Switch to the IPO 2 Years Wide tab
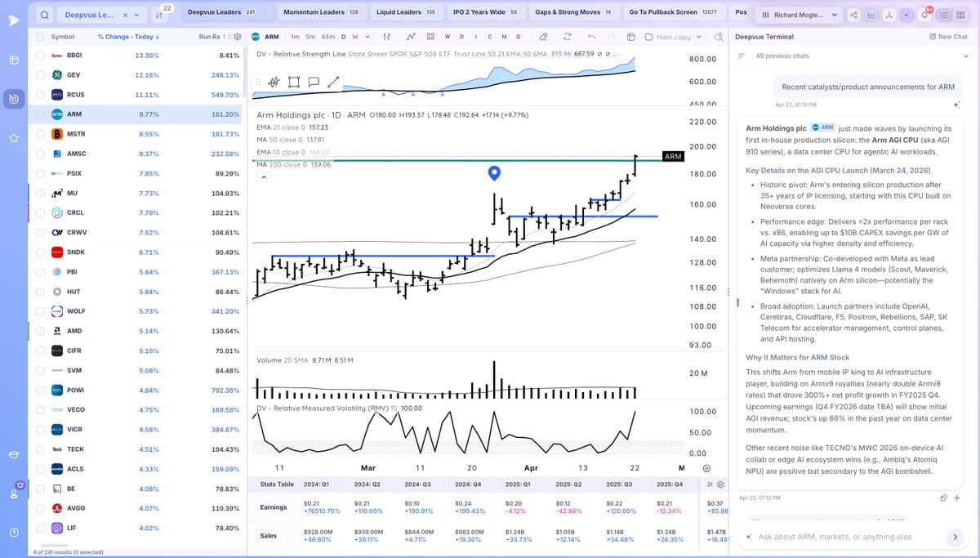The image size is (980, 558). (x=485, y=12)
